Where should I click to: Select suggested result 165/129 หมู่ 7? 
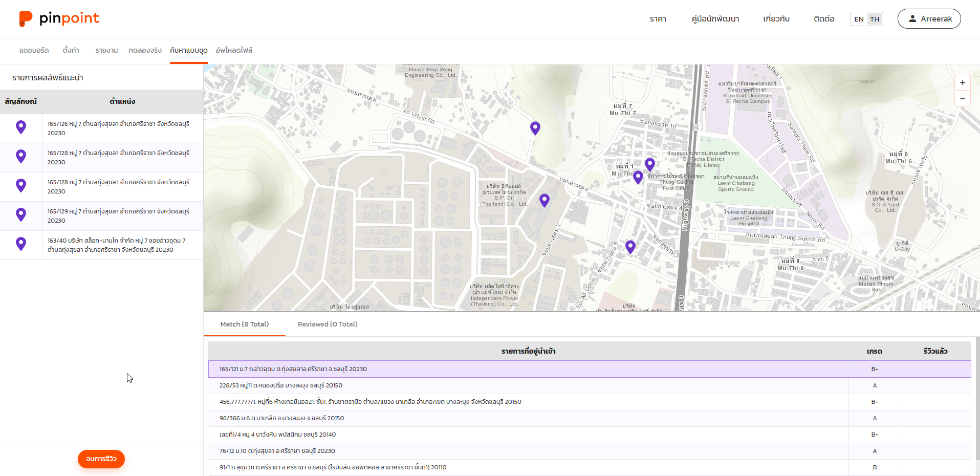(118, 215)
